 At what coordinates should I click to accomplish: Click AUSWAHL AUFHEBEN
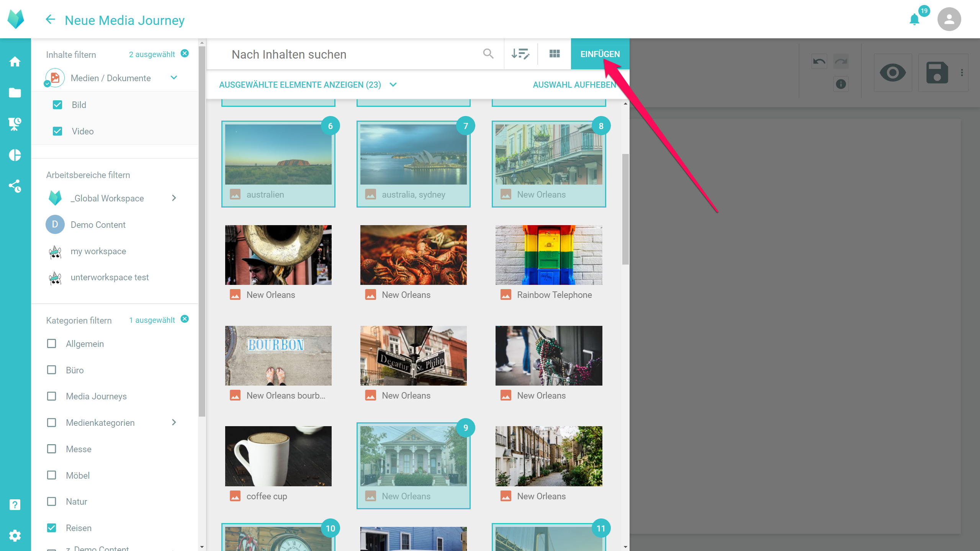574,85
